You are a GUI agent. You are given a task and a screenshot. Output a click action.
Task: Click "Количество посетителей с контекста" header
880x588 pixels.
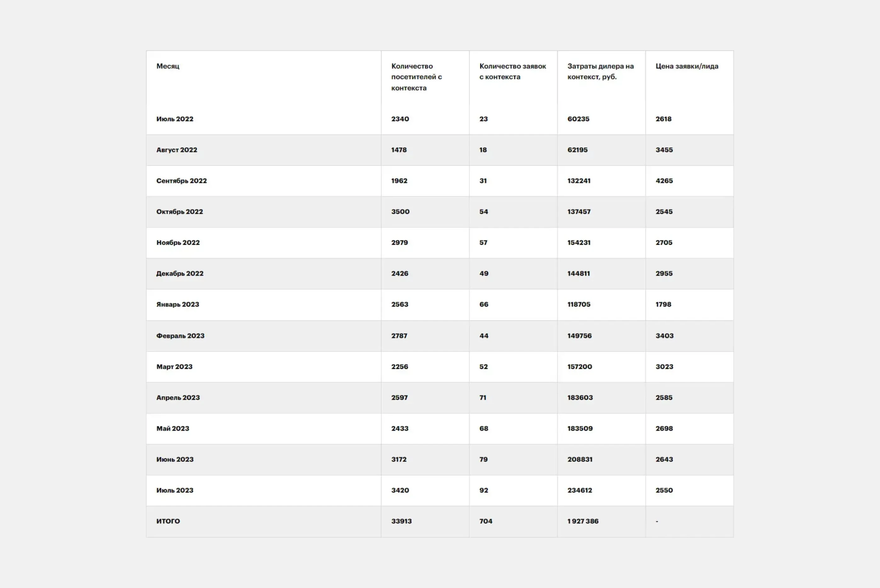pyautogui.click(x=416, y=77)
